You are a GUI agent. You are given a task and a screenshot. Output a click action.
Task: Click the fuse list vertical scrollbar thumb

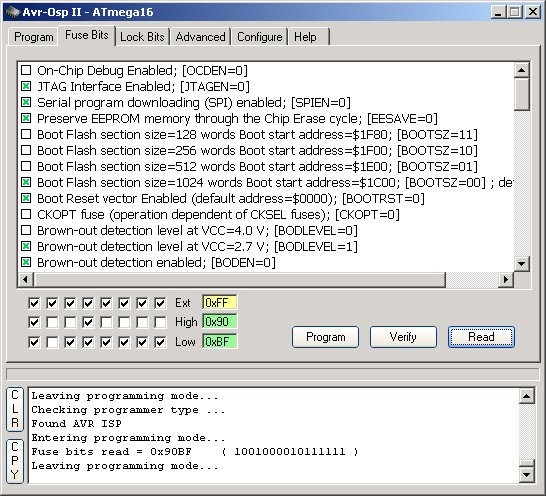click(522, 94)
